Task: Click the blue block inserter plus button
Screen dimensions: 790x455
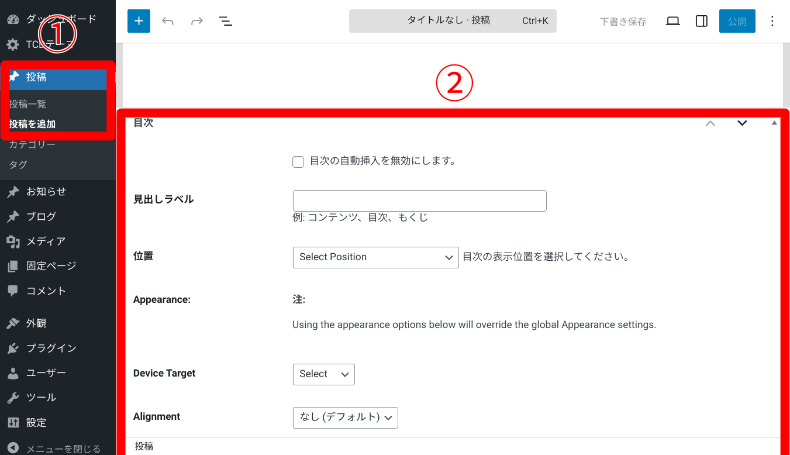Action: [139, 21]
